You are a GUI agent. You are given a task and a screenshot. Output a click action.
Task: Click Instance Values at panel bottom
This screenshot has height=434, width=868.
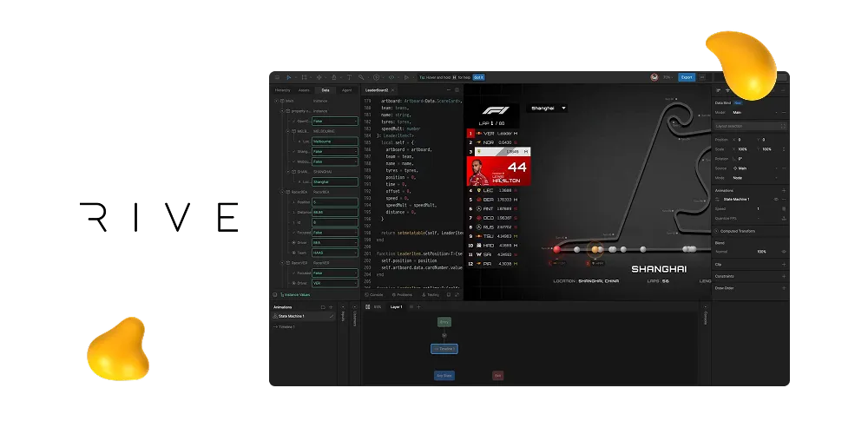point(295,294)
